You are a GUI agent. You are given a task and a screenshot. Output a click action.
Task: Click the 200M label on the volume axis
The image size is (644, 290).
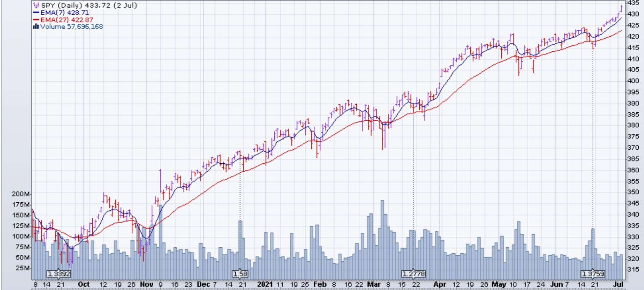click(21, 194)
